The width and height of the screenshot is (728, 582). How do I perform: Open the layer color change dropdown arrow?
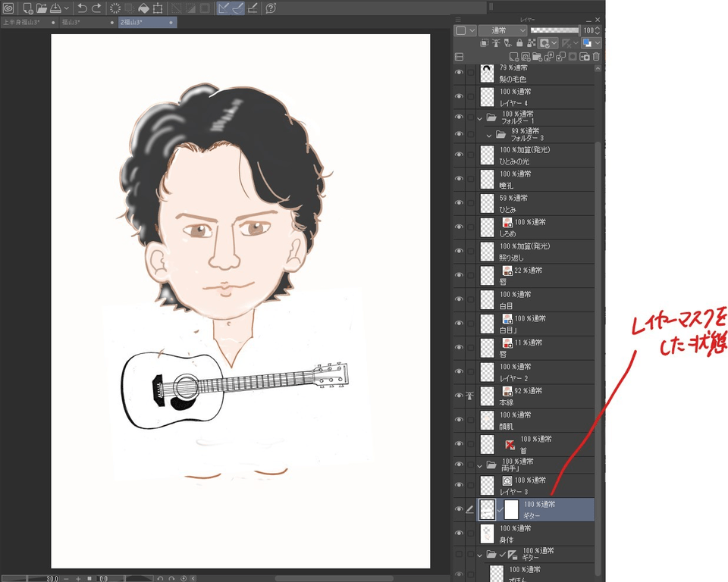[598, 43]
